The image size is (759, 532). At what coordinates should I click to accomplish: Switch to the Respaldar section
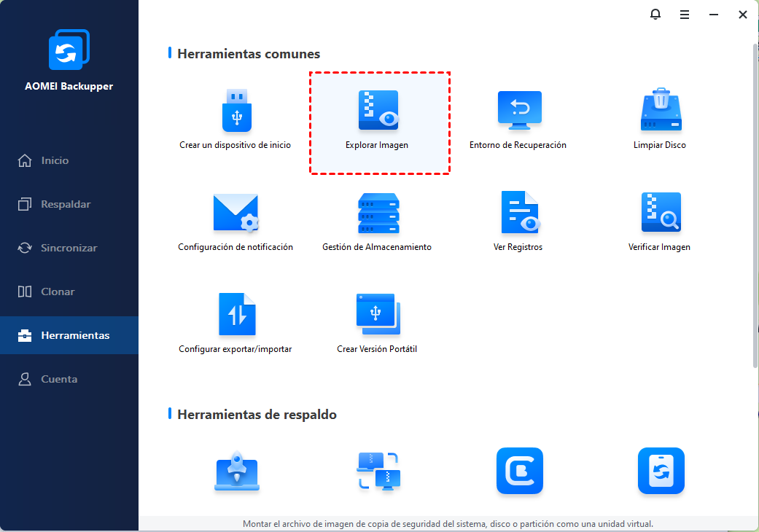point(66,204)
